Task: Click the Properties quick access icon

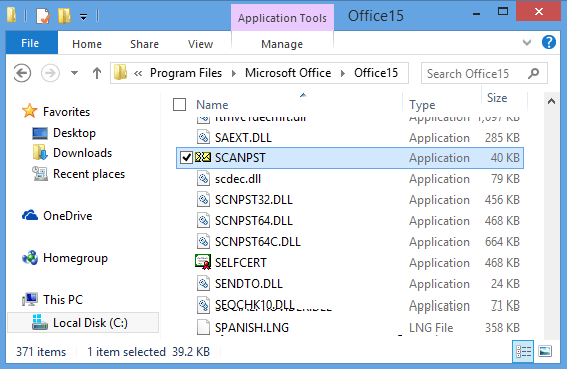Action: point(43,16)
